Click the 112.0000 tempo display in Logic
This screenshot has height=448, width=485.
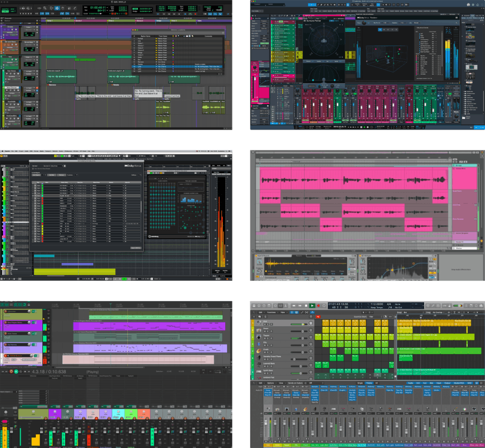(377, 304)
